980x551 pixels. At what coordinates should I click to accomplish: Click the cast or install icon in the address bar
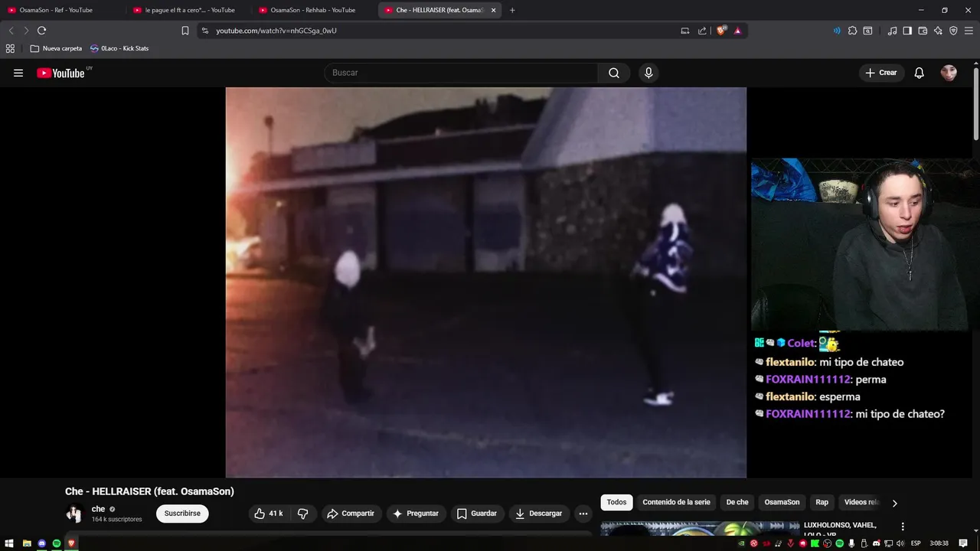click(684, 31)
